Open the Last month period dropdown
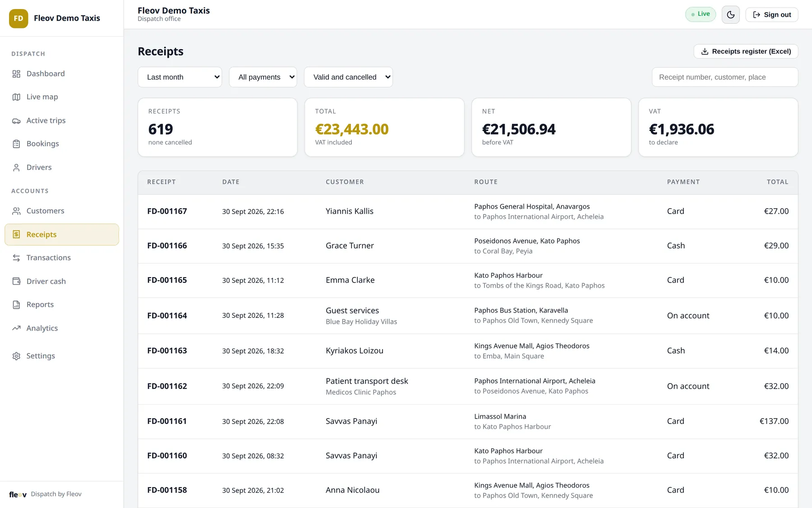The image size is (812, 508). [x=180, y=77]
